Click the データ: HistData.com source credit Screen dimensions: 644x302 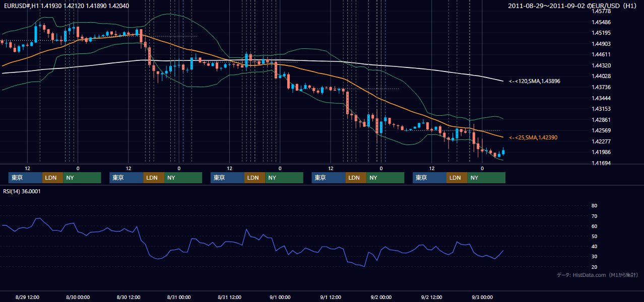tap(597, 275)
